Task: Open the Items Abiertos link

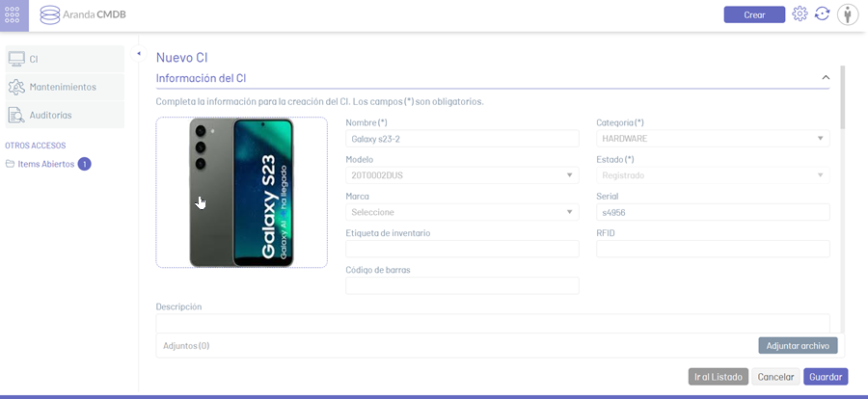Action: pyautogui.click(x=46, y=164)
